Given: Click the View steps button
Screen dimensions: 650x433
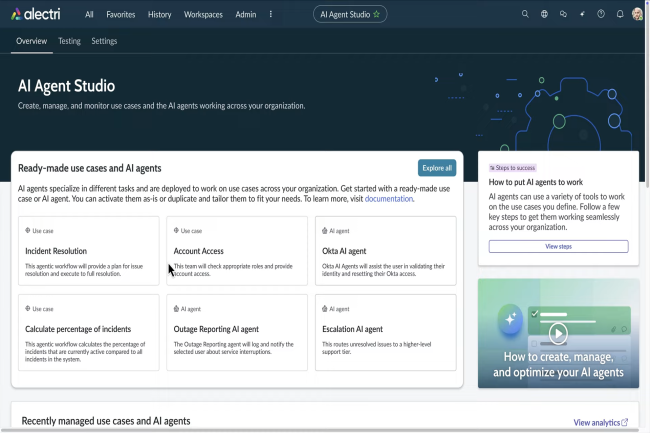Looking at the screenshot, I should [558, 246].
